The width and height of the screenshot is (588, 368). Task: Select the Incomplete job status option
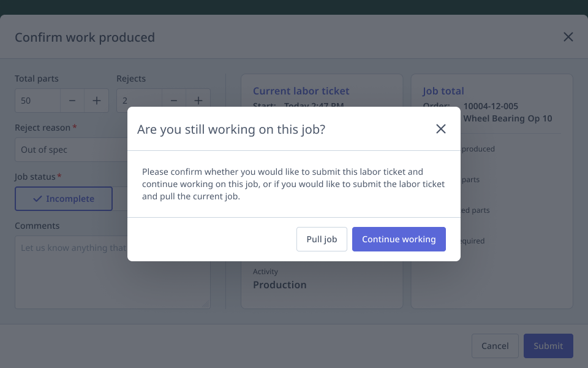coord(63,199)
